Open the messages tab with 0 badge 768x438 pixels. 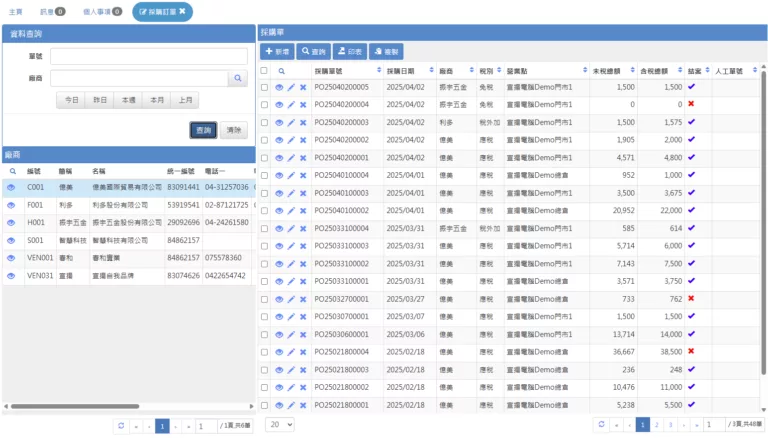pos(52,11)
